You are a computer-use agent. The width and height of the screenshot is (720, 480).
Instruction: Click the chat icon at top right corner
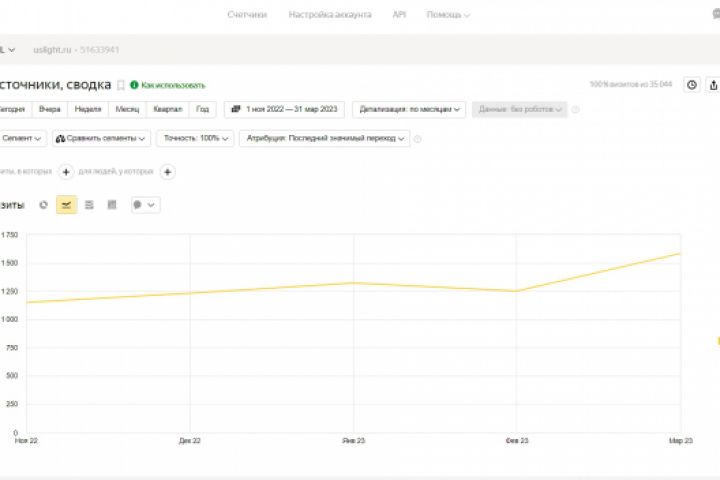(x=716, y=14)
